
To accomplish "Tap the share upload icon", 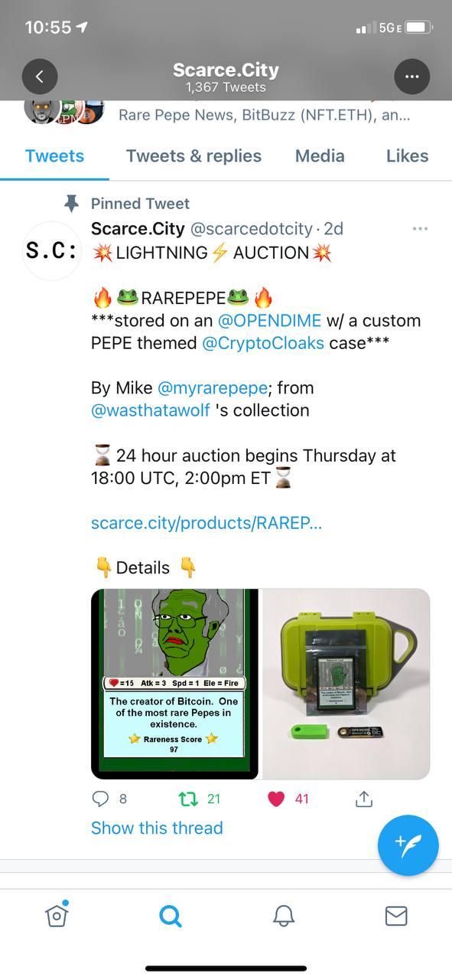I will point(364,799).
